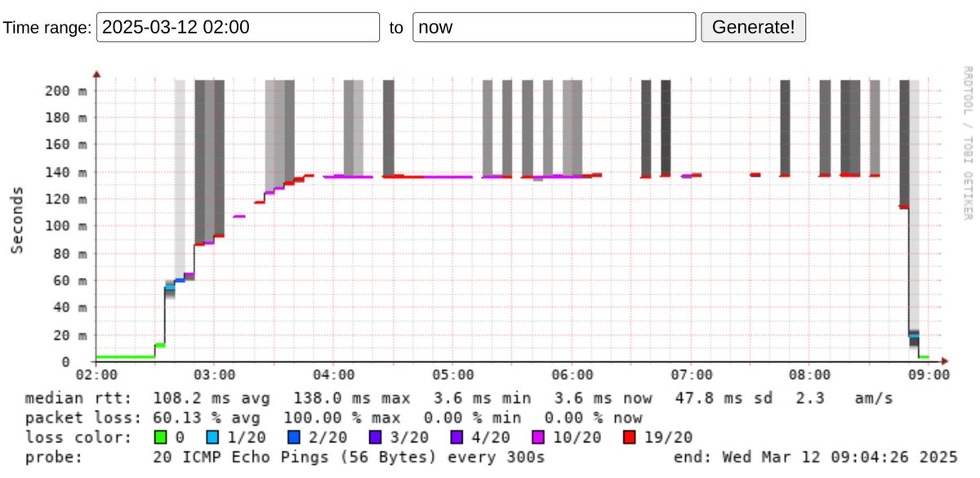980x478 pixels.
Task: Focus the end time field showing now
Action: click(555, 27)
